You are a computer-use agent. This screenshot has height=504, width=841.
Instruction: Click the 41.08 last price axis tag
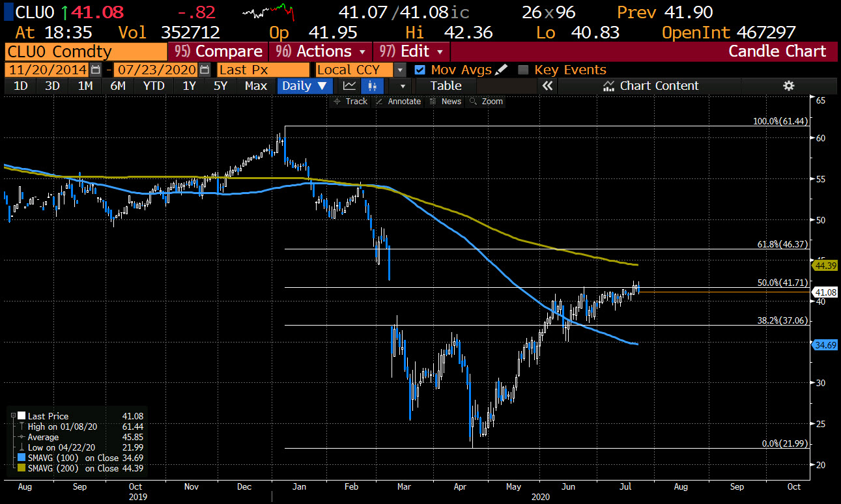[x=825, y=292]
